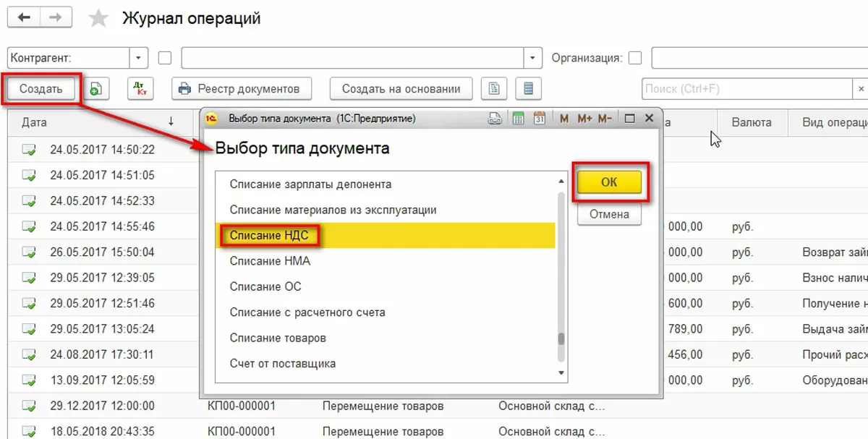Select row dated 29.05.2017 13:05:24
The image size is (868, 439).
[x=101, y=329]
